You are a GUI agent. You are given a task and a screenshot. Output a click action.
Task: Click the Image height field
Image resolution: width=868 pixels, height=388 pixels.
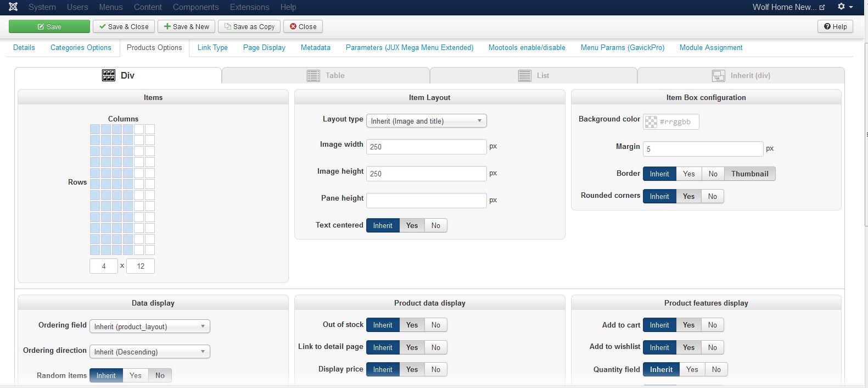tap(427, 174)
